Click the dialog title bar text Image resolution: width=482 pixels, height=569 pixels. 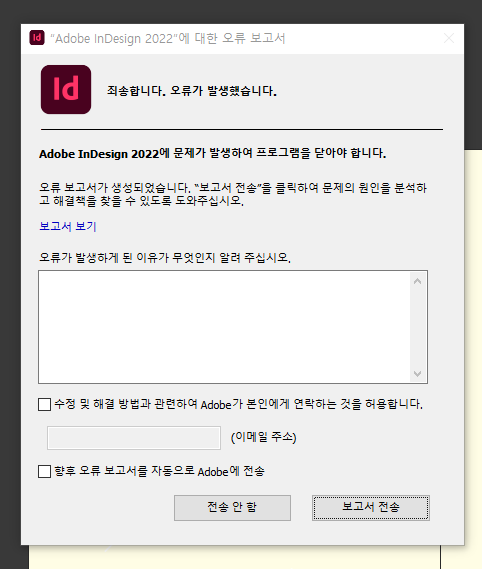(168, 38)
